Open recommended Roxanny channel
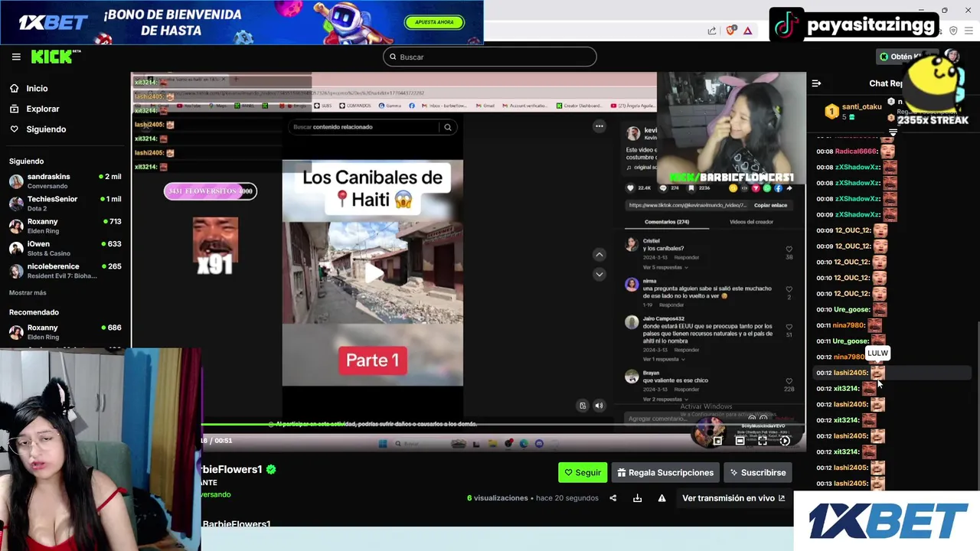 coord(65,332)
